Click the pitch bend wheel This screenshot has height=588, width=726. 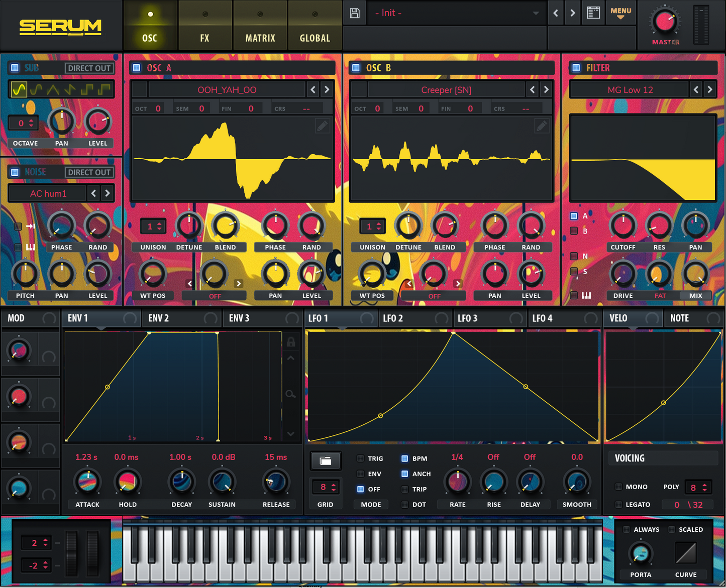coord(72,554)
